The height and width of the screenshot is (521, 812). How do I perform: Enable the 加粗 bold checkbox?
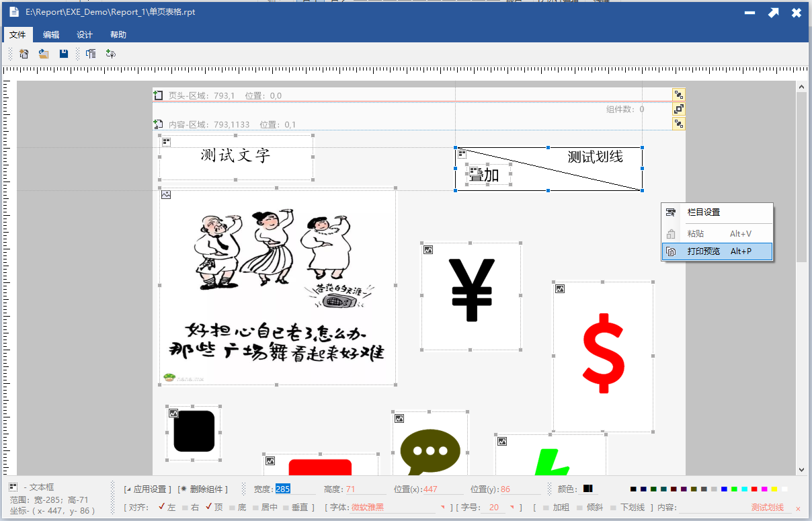pos(546,508)
